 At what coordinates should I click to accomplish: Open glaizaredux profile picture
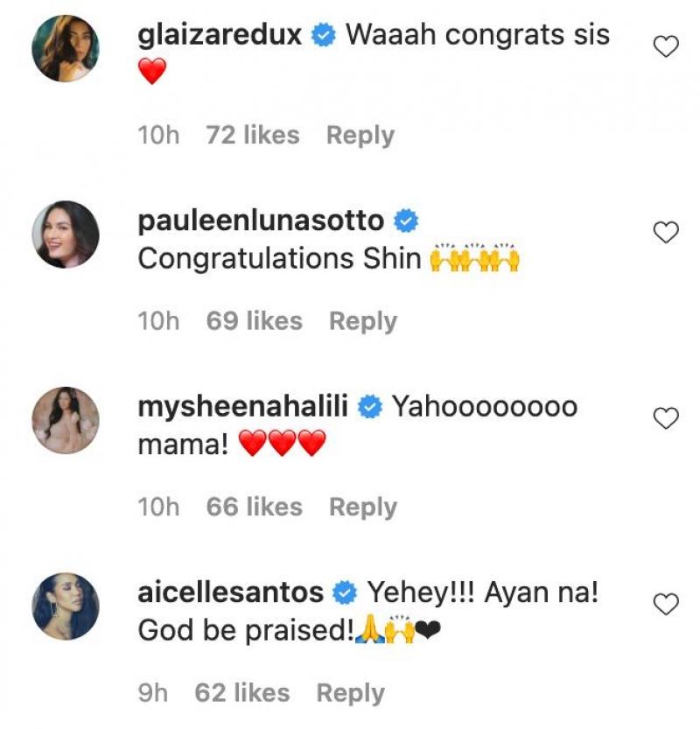tap(66, 48)
